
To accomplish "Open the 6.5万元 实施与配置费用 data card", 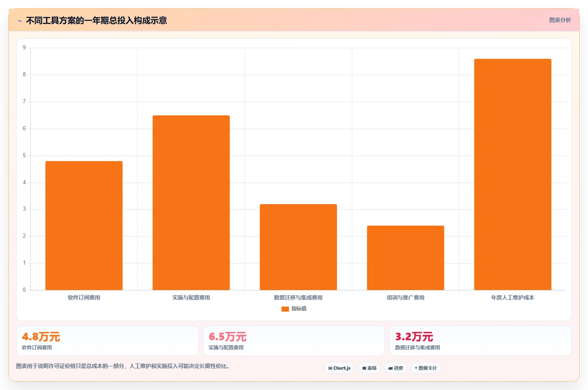I will click(x=294, y=341).
